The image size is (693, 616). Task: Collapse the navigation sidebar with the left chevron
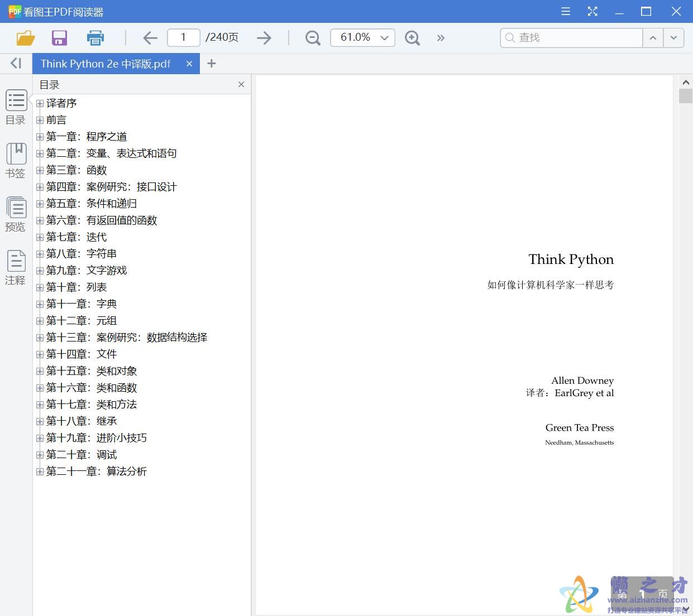(15, 63)
